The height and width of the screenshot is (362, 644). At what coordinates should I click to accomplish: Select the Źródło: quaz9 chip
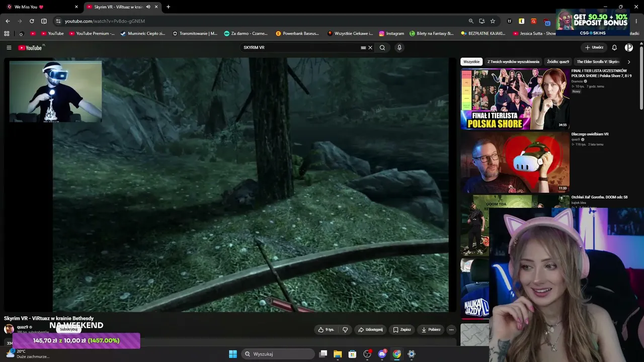558,62
